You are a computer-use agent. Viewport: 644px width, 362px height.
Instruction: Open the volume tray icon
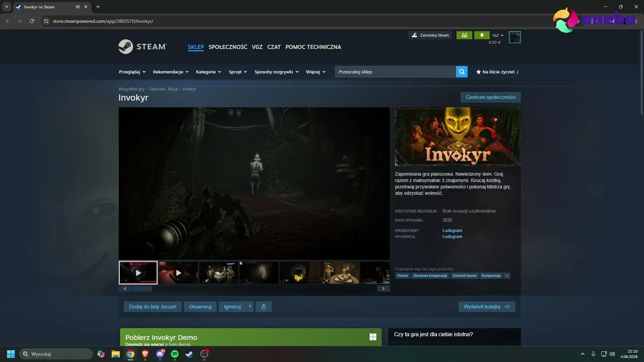click(x=612, y=354)
